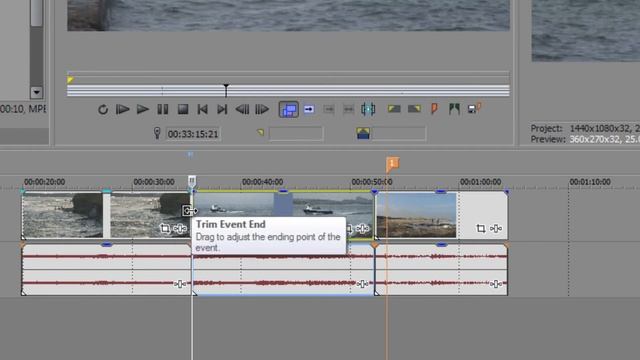Insert a marker with the orange flag icon

(x=434, y=109)
